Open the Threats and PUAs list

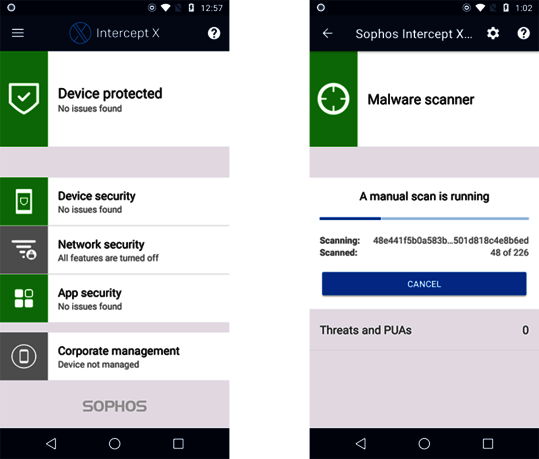(x=424, y=330)
